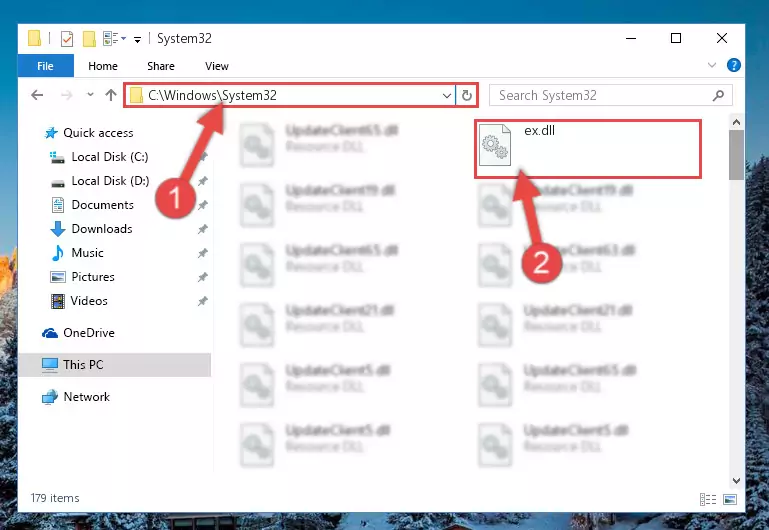
Task: Click the vertical scrollbar thumb
Action: tap(736, 154)
